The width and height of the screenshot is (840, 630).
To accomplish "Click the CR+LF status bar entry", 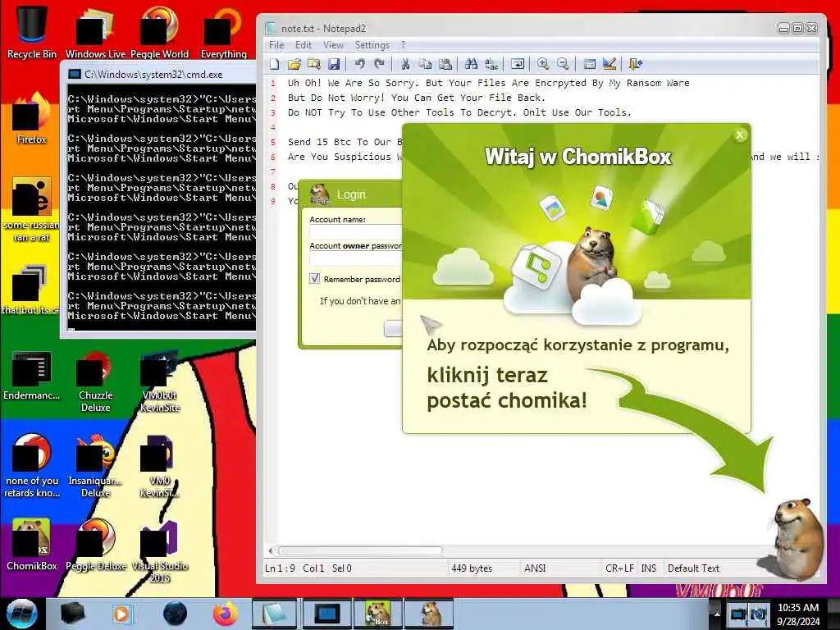I will click(x=619, y=568).
